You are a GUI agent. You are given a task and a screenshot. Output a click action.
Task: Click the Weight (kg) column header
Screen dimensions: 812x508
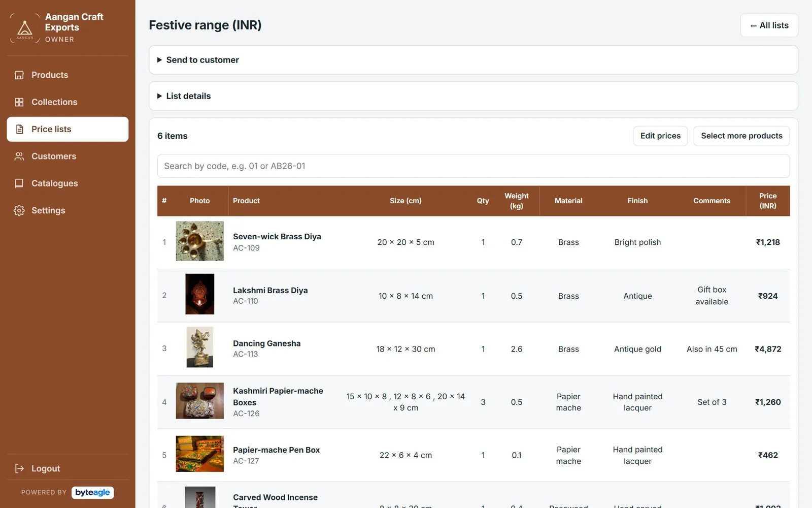(x=517, y=201)
